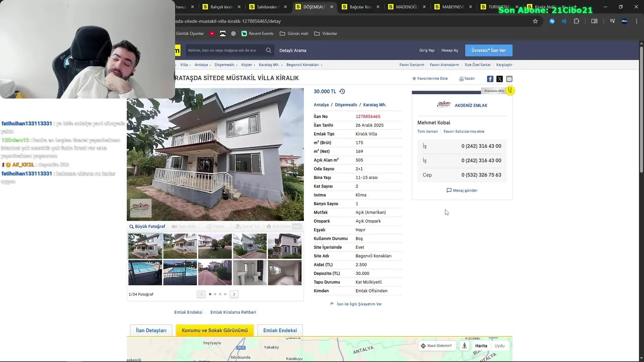Open İlan Detayları tab
Viewport: 644px width, 362px height.
(x=151, y=330)
